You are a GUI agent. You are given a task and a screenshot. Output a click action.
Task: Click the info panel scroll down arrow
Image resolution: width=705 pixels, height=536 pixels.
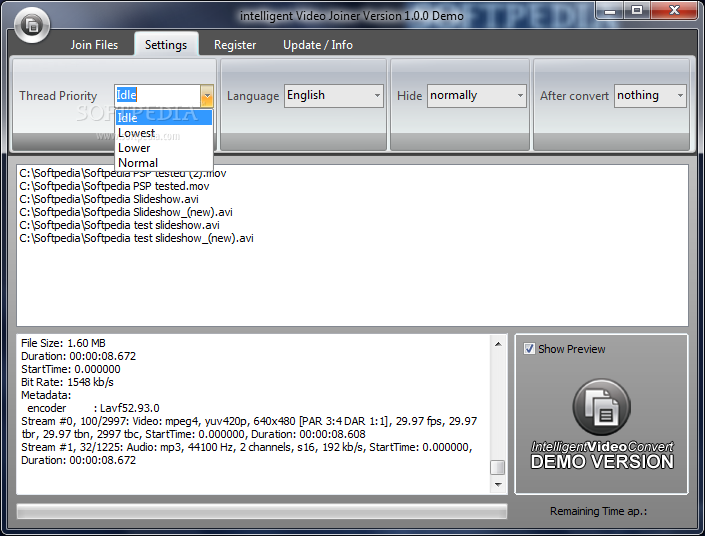(x=498, y=484)
